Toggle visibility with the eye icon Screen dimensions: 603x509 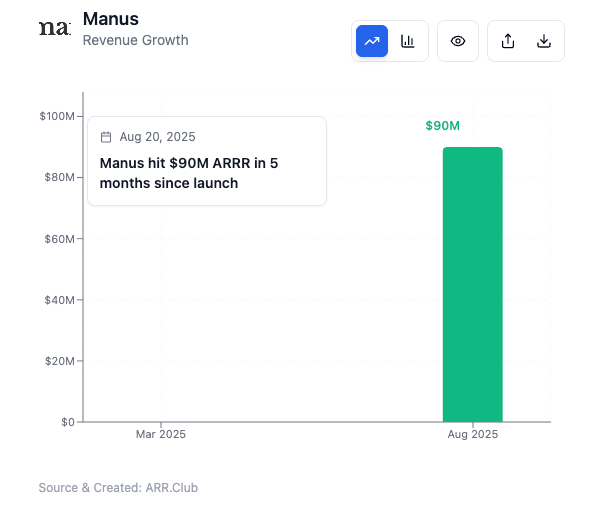458,41
